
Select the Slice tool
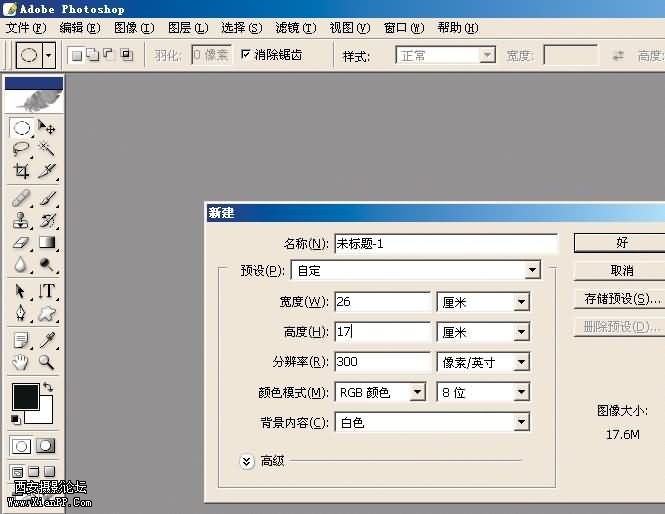point(46,171)
